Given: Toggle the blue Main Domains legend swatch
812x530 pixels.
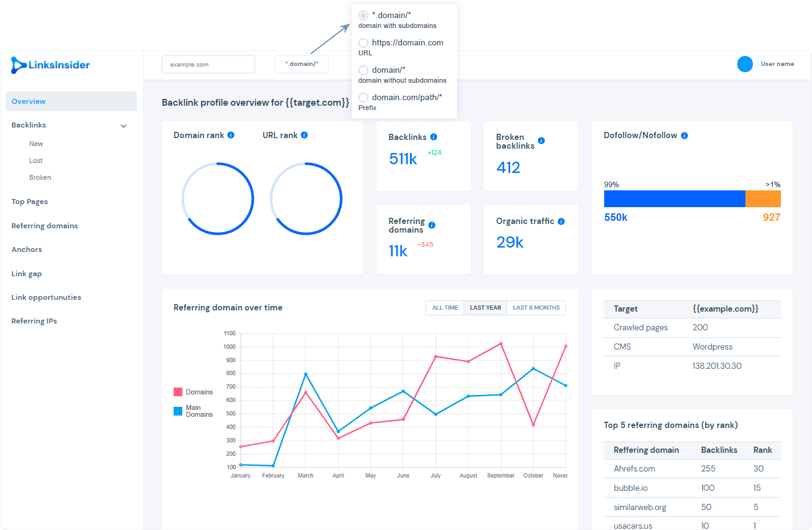Looking at the screenshot, I should click(x=178, y=411).
